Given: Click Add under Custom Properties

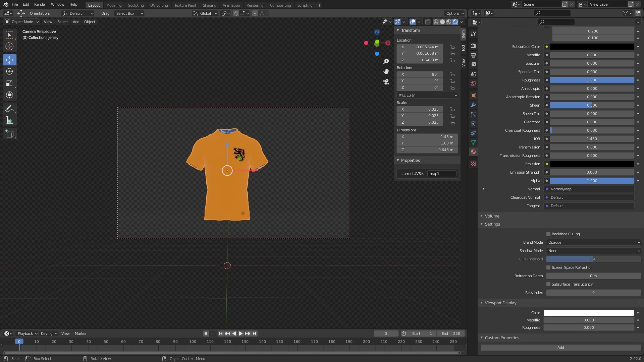Looking at the screenshot, I should pyautogui.click(x=560, y=348).
